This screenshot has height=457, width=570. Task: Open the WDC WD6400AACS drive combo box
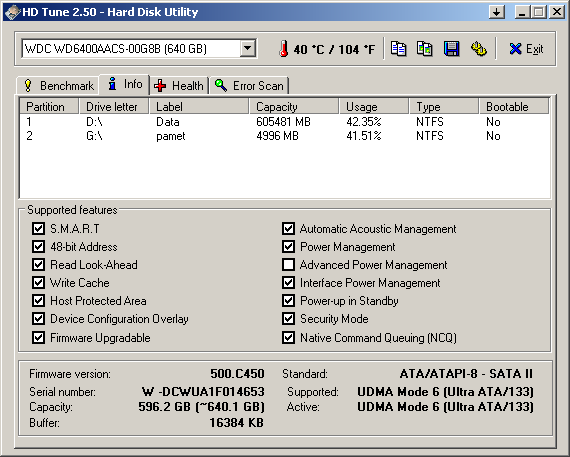(x=139, y=48)
